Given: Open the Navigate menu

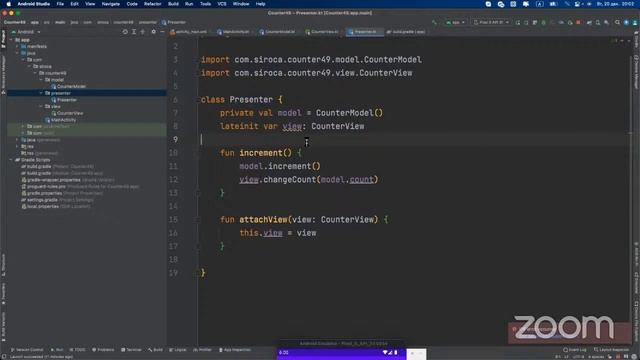Looking at the screenshot, I should pyautogui.click(x=111, y=4).
